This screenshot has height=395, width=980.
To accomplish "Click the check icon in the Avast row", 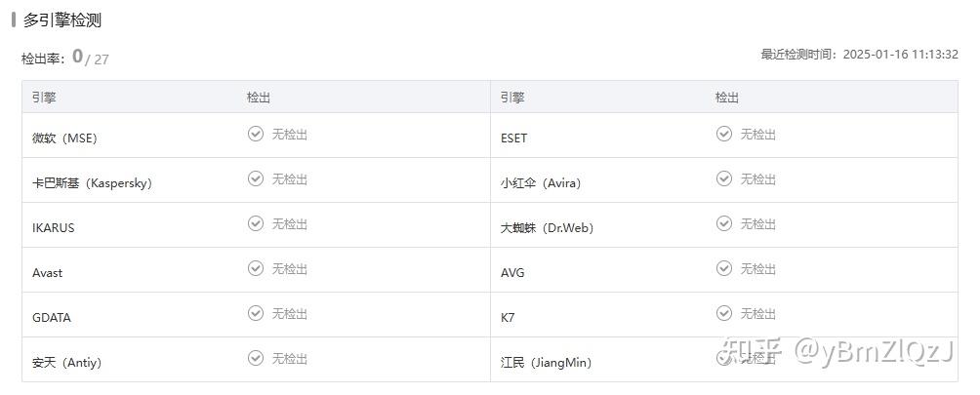I will click(256, 268).
